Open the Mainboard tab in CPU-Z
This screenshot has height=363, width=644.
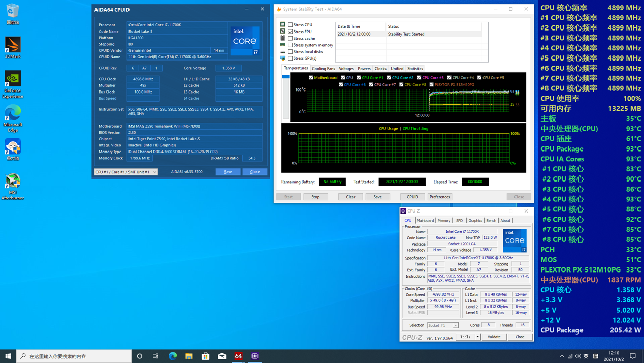tap(425, 221)
